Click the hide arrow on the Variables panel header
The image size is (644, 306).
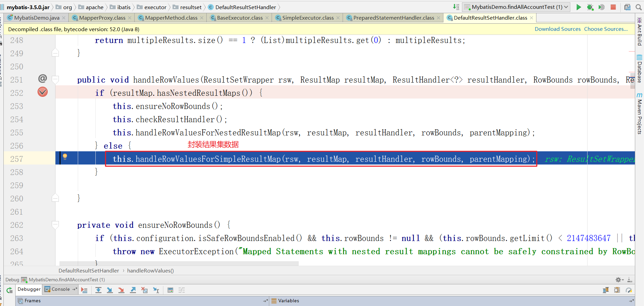tap(631, 301)
